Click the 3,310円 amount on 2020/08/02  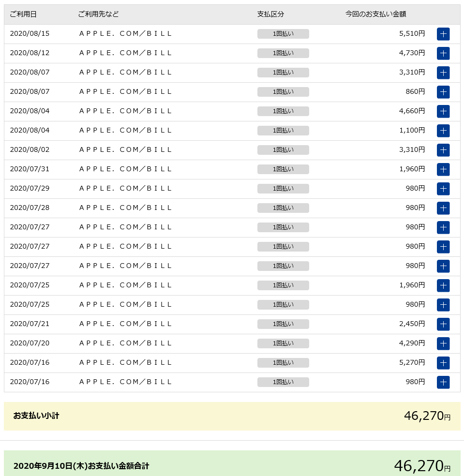(x=412, y=149)
